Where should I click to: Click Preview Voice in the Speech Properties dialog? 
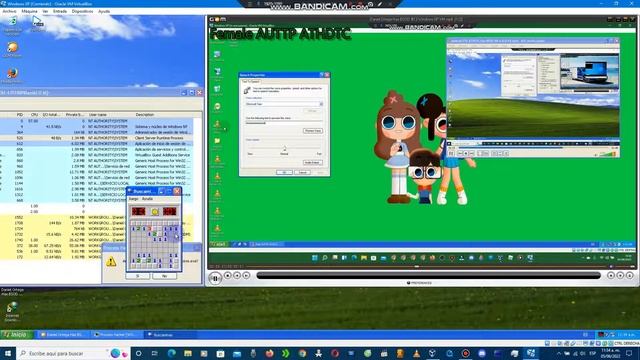coord(313,131)
